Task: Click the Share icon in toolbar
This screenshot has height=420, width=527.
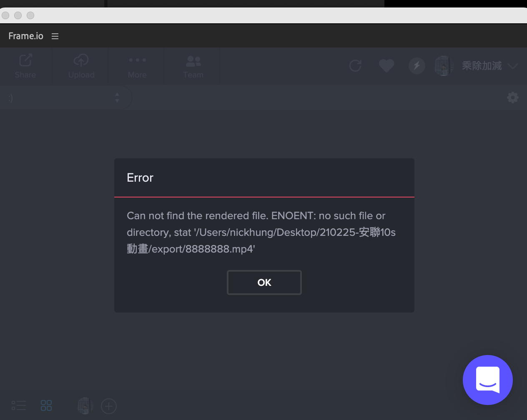Action: pyautogui.click(x=25, y=61)
